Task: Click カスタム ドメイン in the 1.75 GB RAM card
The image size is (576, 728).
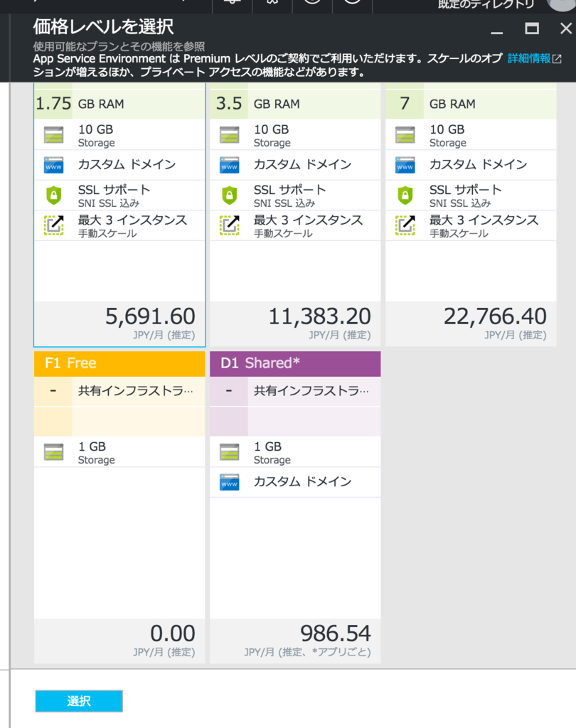Action: (x=127, y=164)
